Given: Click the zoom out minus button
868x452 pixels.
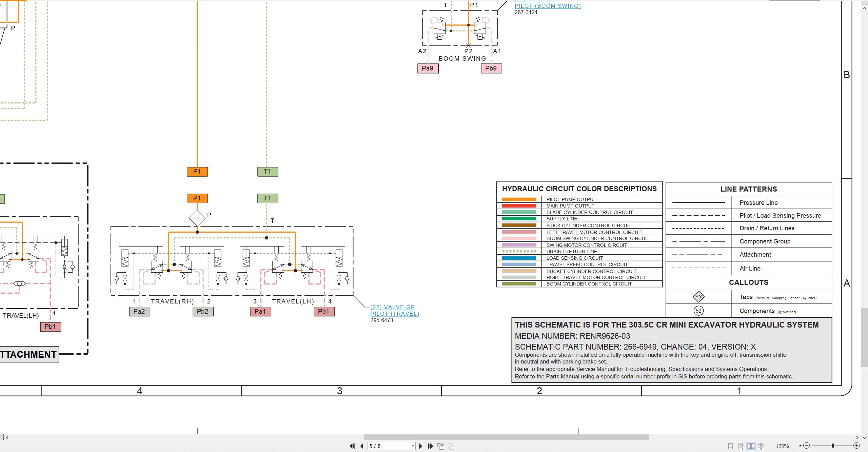Looking at the screenshot, I should point(807,446).
